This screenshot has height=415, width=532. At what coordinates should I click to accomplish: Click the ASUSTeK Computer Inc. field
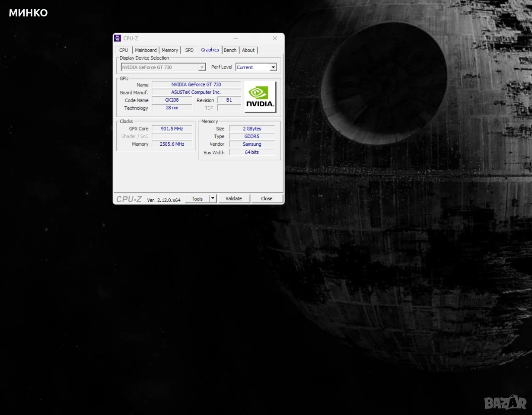[196, 93]
